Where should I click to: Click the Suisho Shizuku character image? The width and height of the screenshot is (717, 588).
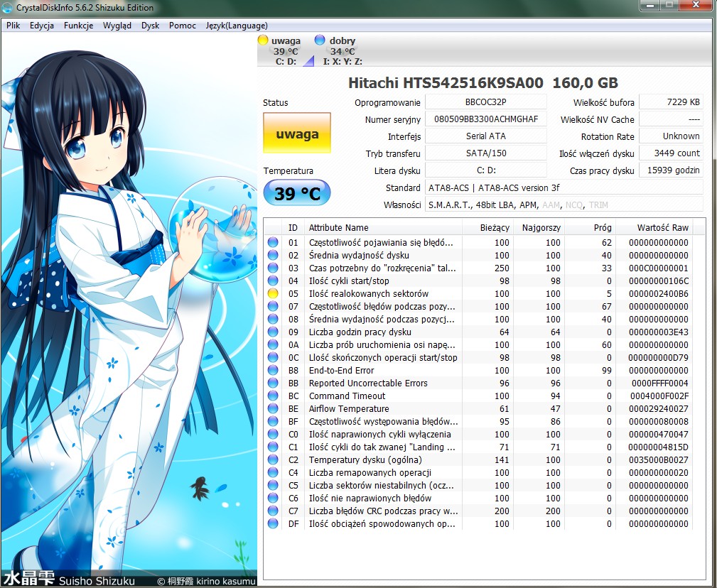pos(129,310)
